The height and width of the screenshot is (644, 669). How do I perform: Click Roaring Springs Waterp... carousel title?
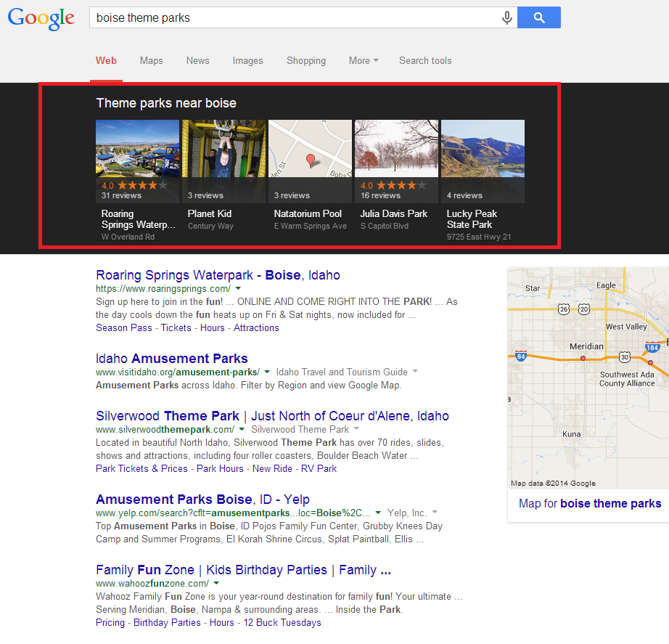click(139, 219)
